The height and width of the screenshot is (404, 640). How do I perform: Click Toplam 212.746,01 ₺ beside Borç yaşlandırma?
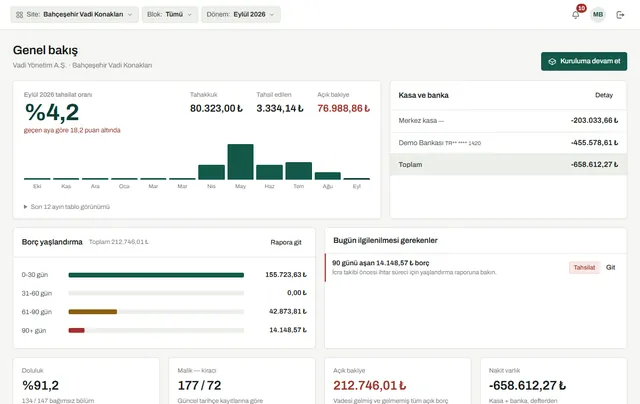tap(118, 242)
